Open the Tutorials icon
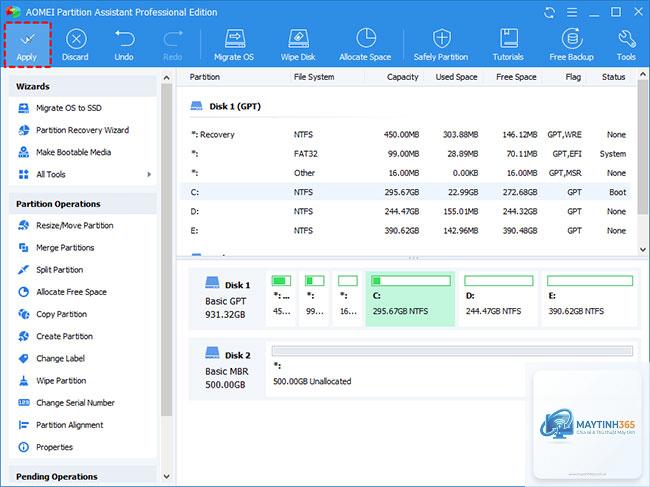The height and width of the screenshot is (487, 650). (508, 45)
